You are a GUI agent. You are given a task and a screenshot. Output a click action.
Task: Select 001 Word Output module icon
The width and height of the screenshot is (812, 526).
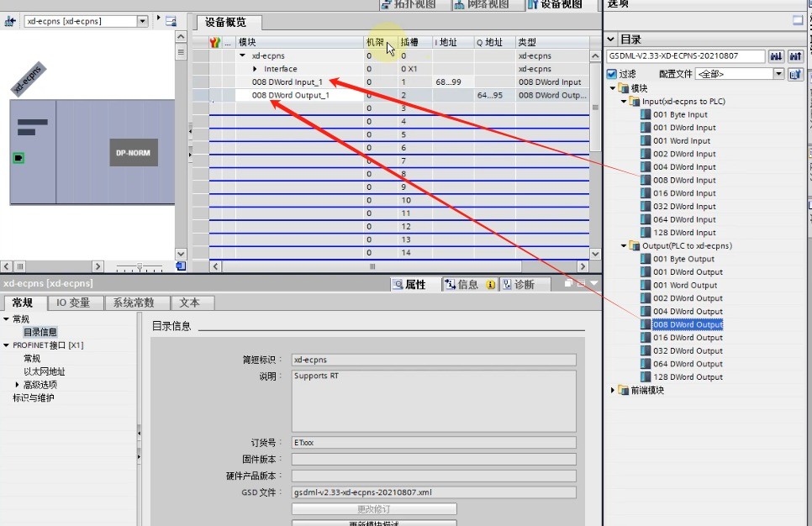pyautogui.click(x=646, y=285)
